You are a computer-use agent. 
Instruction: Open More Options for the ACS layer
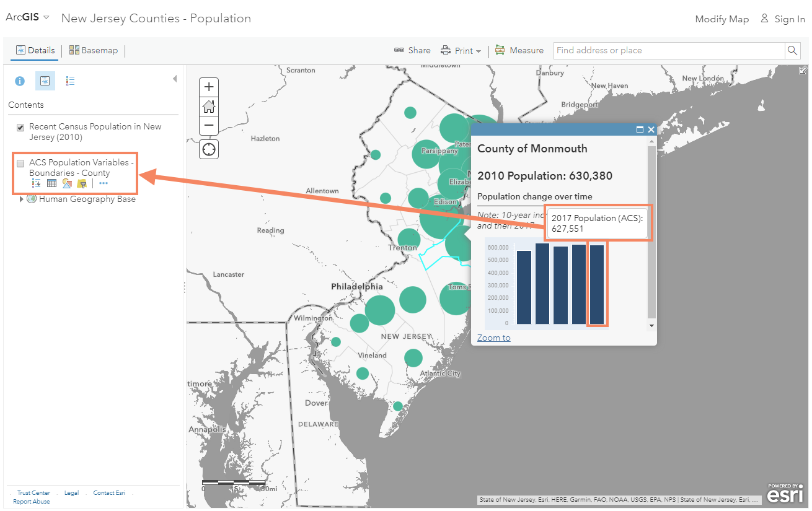pos(103,183)
